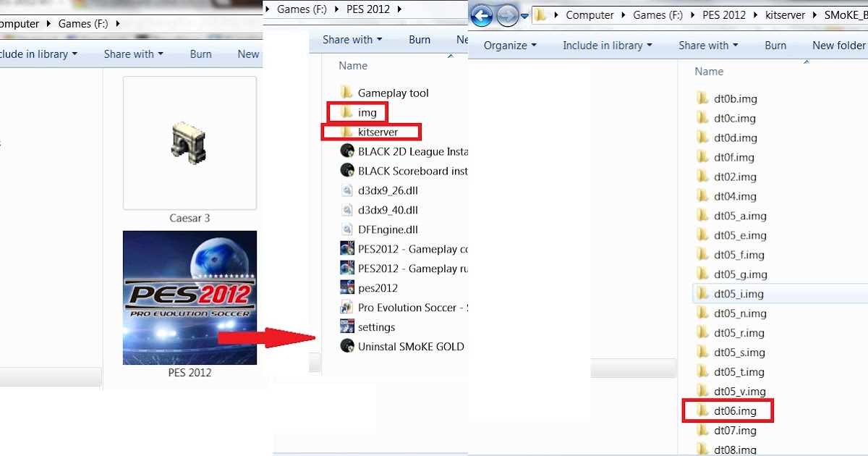Click Burn in the kitserver window toolbar
This screenshot has width=868, height=456.
click(775, 46)
